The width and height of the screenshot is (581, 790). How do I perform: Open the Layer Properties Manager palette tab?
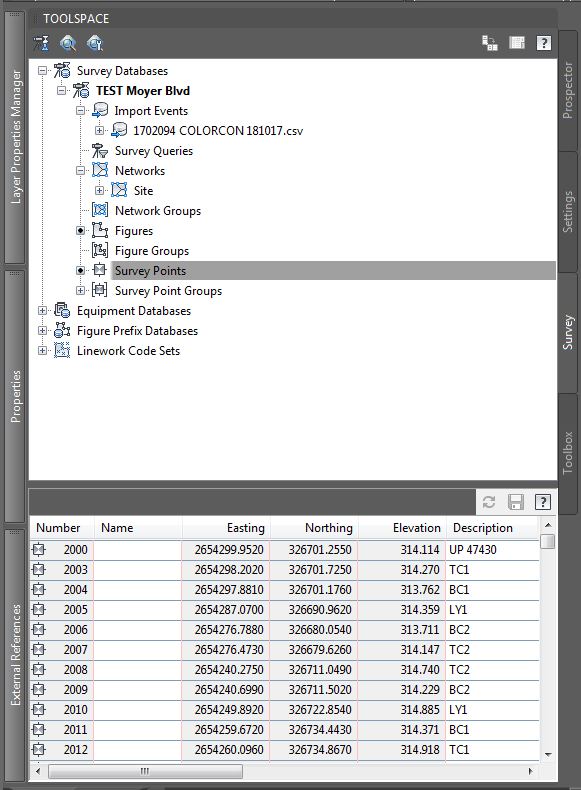(16, 137)
